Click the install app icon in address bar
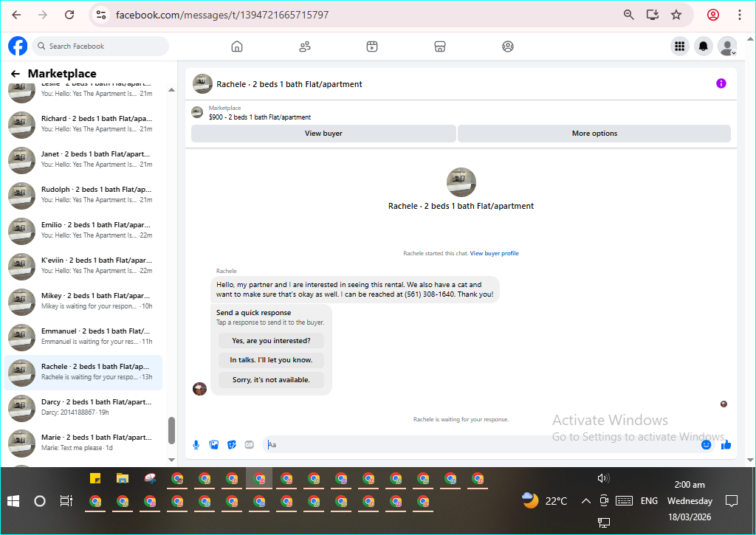 653,15
